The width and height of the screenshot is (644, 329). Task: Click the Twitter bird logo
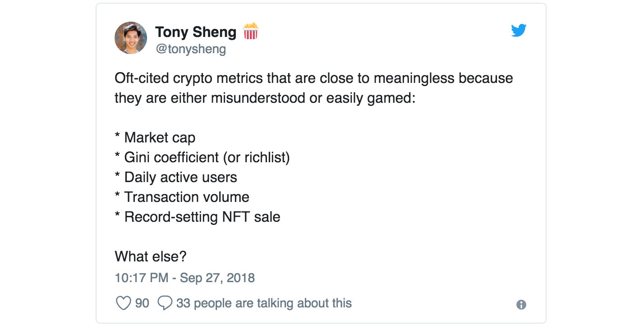point(519,30)
